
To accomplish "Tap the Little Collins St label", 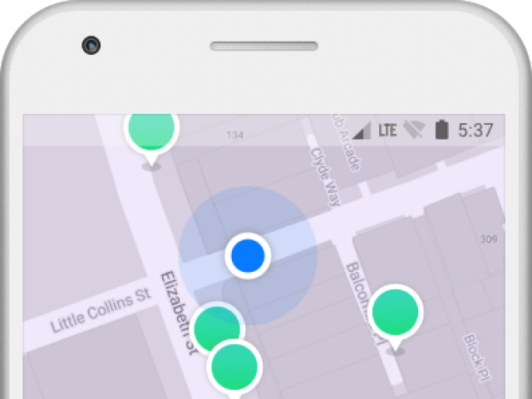I will [101, 310].
